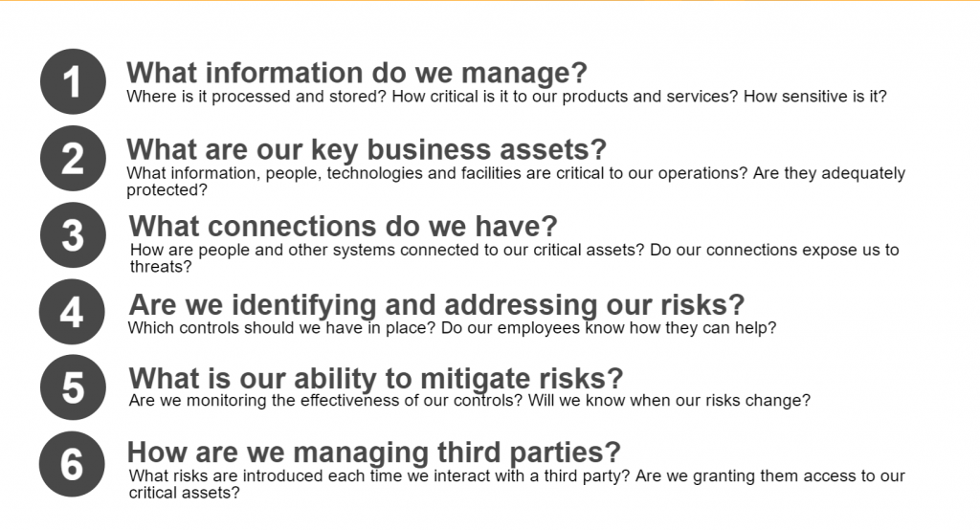This screenshot has width=980, height=530.
Task: Select the number 4 circle icon
Action: tap(73, 312)
